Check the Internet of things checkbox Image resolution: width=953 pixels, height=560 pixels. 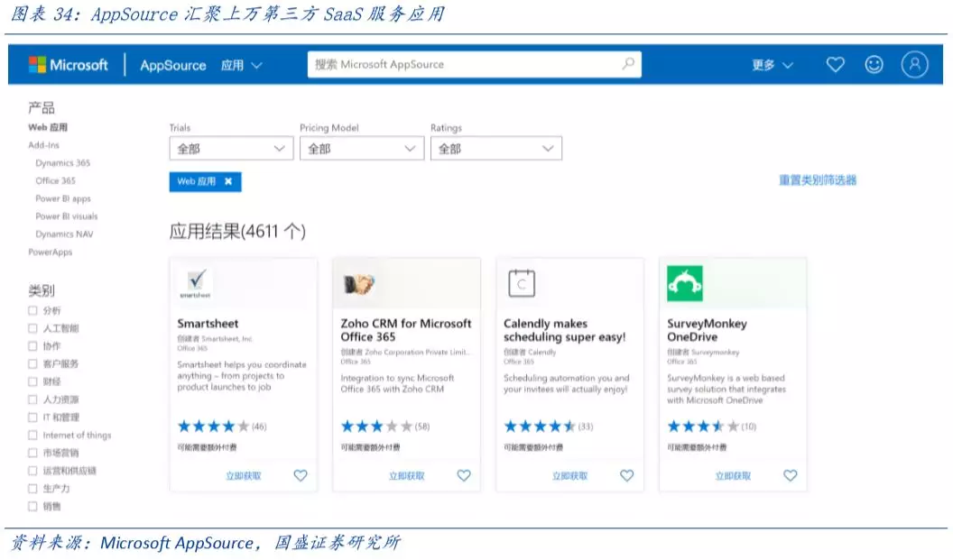[32, 435]
